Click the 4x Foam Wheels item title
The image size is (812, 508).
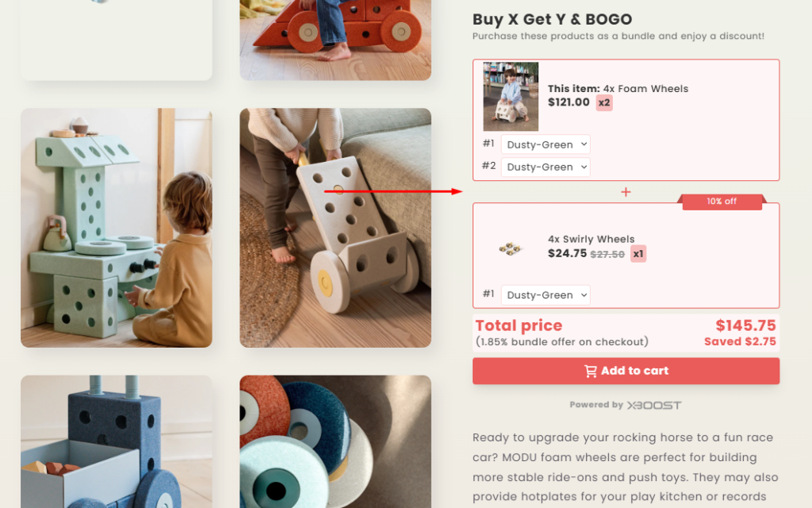(618, 89)
